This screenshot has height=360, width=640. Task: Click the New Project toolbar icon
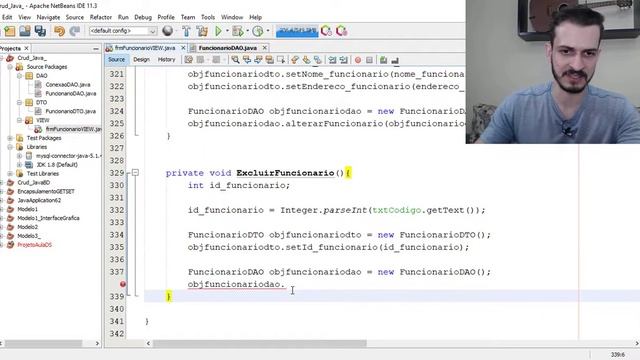9,31
